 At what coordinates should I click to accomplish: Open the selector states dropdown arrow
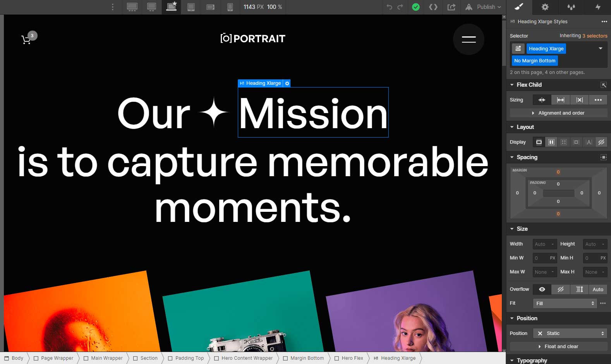pyautogui.click(x=601, y=48)
